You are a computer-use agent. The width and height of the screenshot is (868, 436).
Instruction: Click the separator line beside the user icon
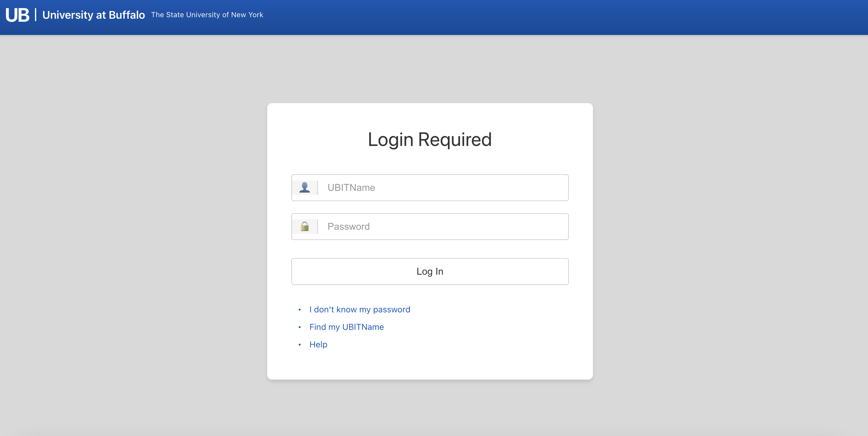(x=317, y=187)
